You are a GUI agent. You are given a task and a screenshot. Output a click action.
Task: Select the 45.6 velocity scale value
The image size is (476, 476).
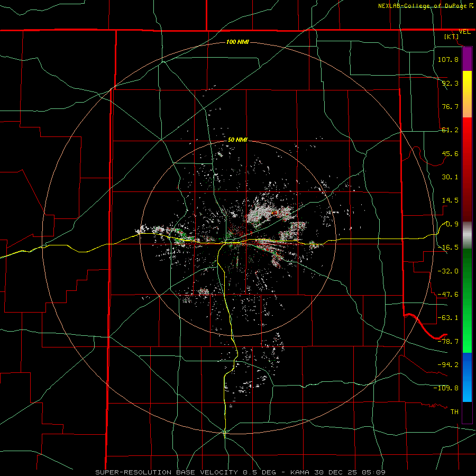pyautogui.click(x=450, y=153)
